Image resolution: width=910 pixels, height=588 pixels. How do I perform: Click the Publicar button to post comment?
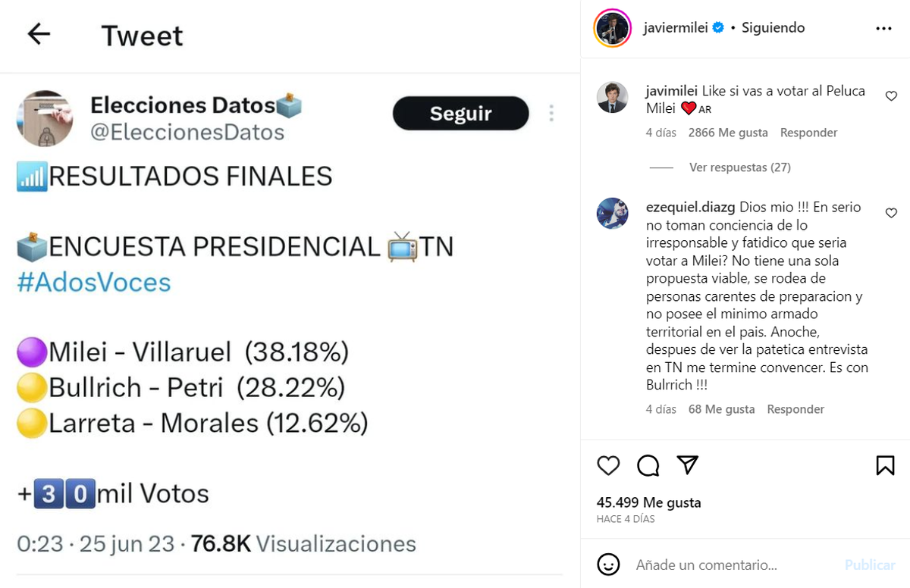tap(870, 565)
